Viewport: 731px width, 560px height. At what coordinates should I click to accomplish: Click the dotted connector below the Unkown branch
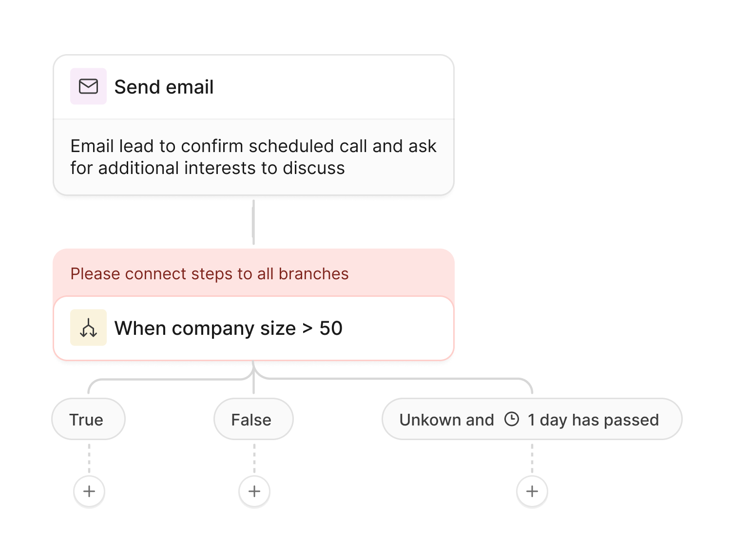coord(532,458)
